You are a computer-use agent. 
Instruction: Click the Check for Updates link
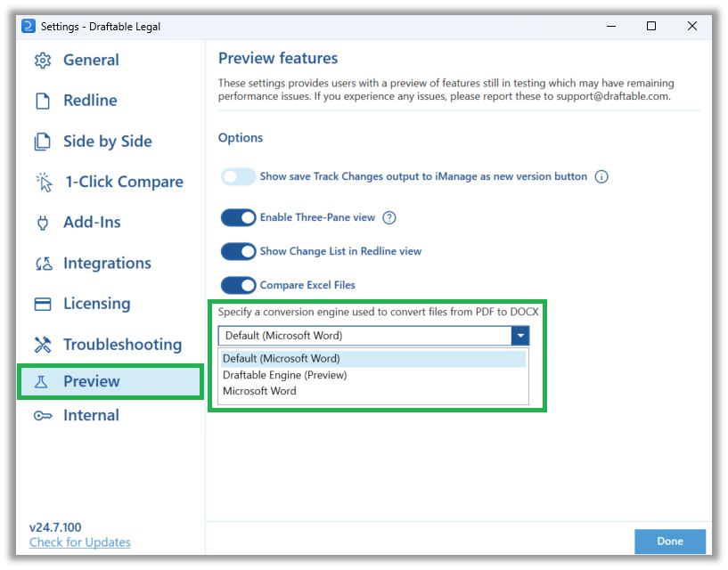[80, 542]
